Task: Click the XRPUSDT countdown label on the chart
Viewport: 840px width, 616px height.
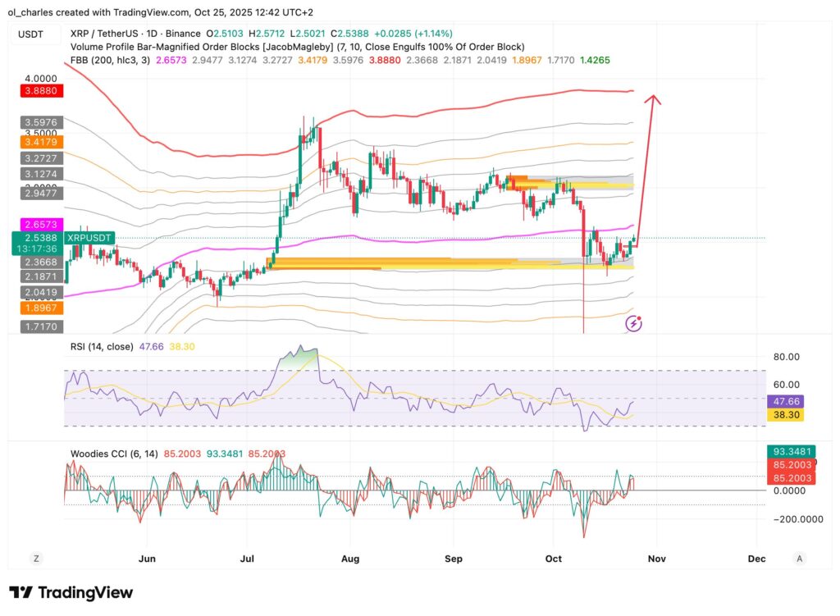Action: pyautogui.click(x=88, y=238)
